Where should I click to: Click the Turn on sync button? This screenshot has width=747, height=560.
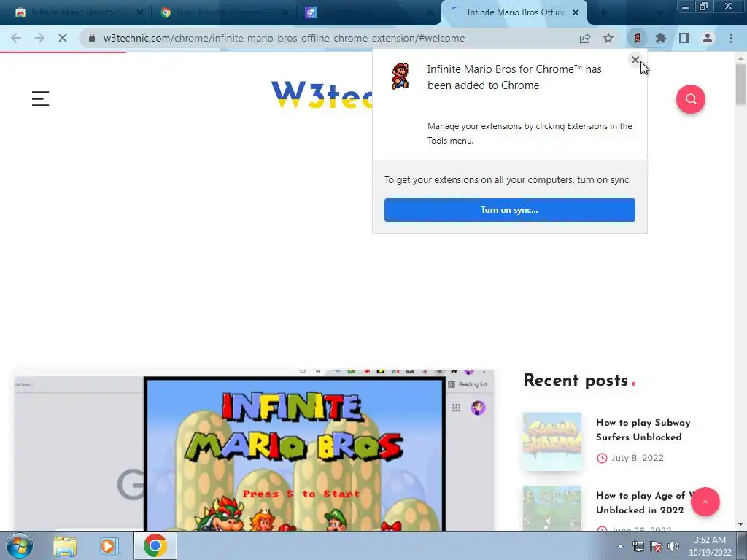click(509, 210)
